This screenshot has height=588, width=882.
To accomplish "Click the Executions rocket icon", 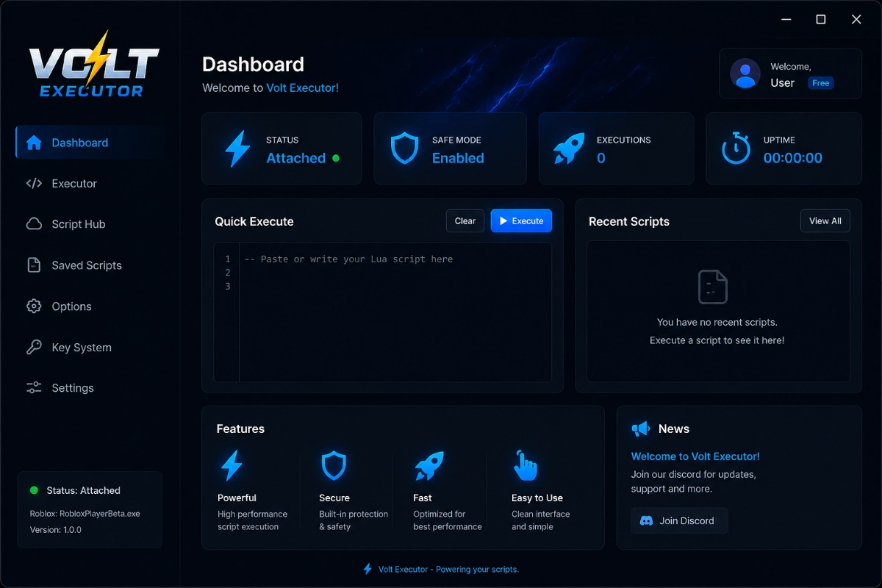I will pyautogui.click(x=569, y=149).
